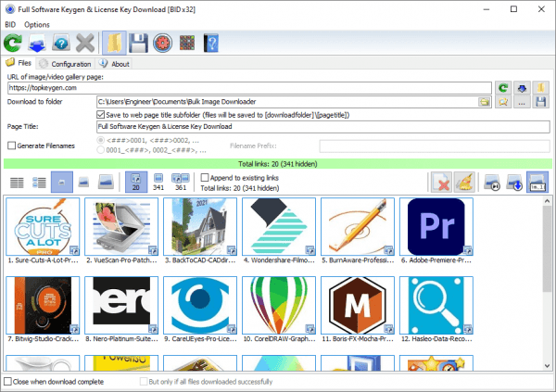Switch to detailed list view icon
The image size is (556, 392).
tap(39, 183)
